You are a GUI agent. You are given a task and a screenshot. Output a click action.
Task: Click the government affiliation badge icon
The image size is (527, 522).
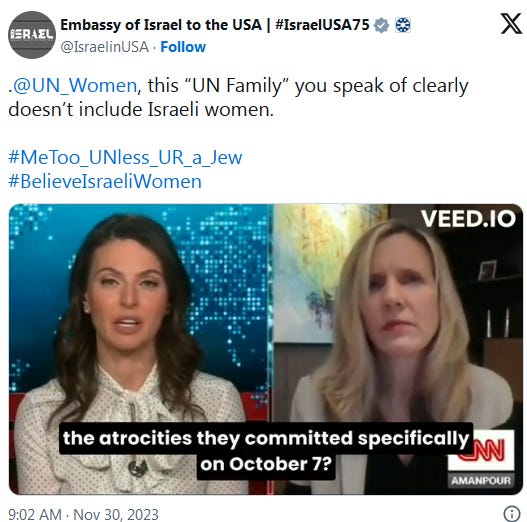(402, 25)
